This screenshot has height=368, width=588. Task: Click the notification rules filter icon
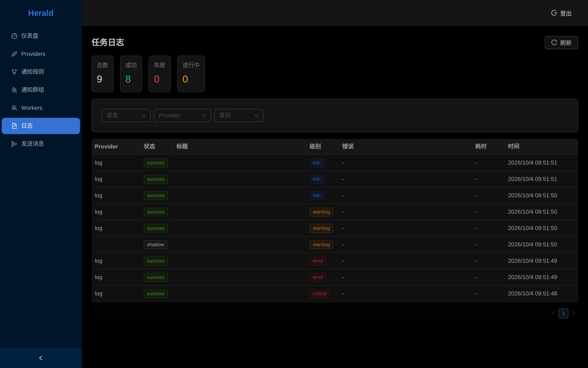coord(14,72)
